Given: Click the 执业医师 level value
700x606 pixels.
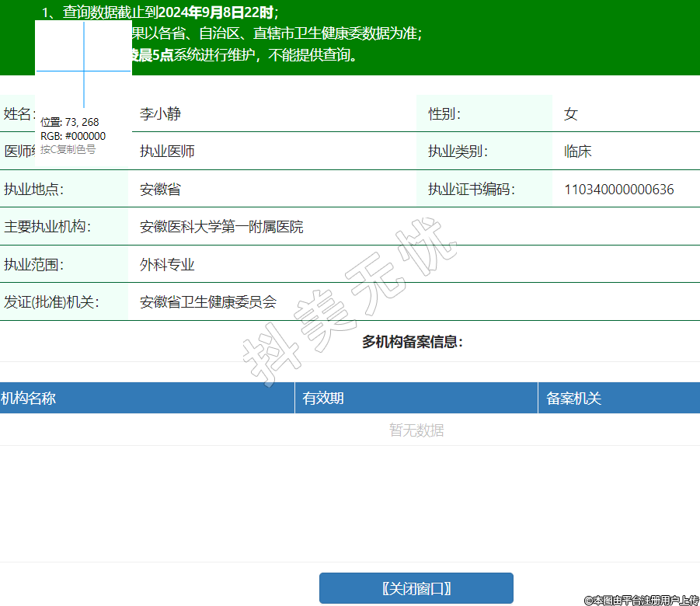Looking at the screenshot, I should point(167,151).
